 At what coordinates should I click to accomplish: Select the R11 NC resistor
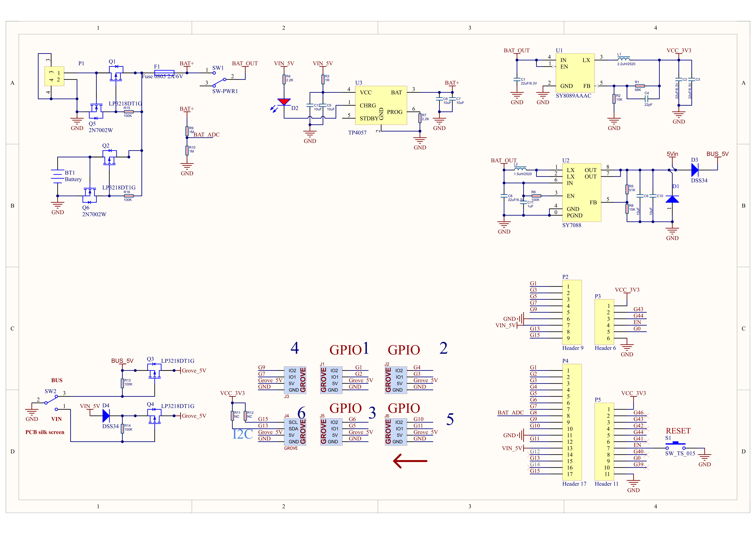pos(232,416)
